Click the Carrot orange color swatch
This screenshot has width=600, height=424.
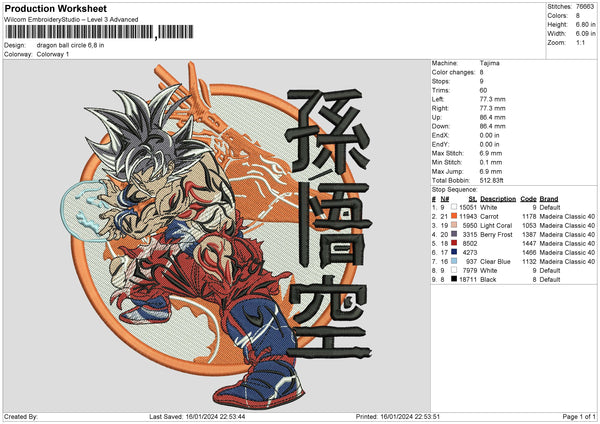click(x=454, y=216)
